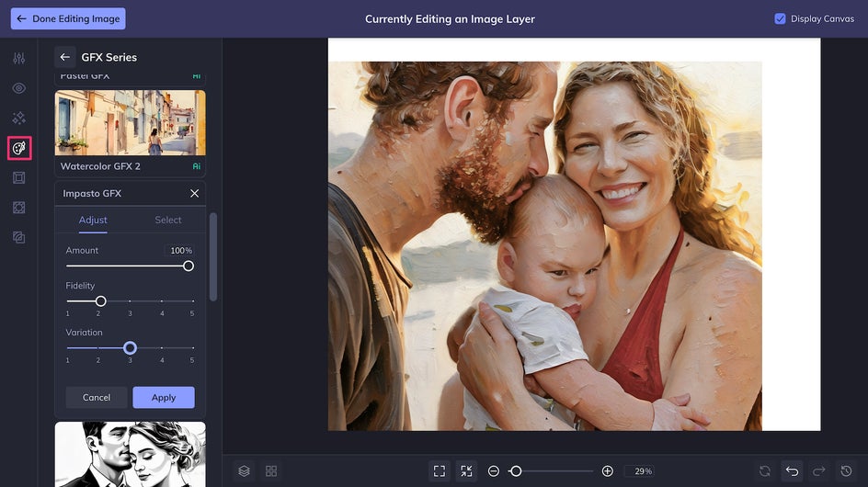
Task: Click the Impasto GFX title text
Action: coord(92,193)
